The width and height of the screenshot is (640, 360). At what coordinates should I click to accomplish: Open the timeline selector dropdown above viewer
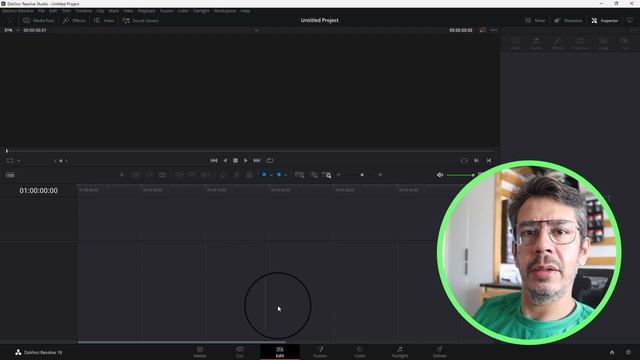(x=256, y=30)
